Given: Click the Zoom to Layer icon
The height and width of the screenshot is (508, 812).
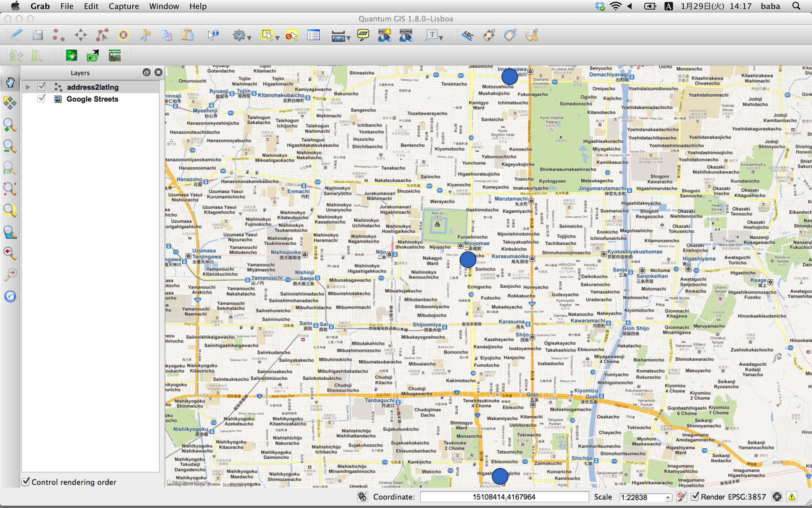Looking at the screenshot, I should (x=10, y=232).
